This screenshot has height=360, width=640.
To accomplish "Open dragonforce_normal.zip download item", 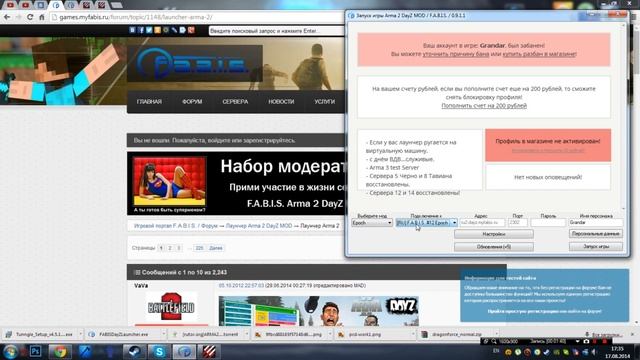I will tap(456, 334).
